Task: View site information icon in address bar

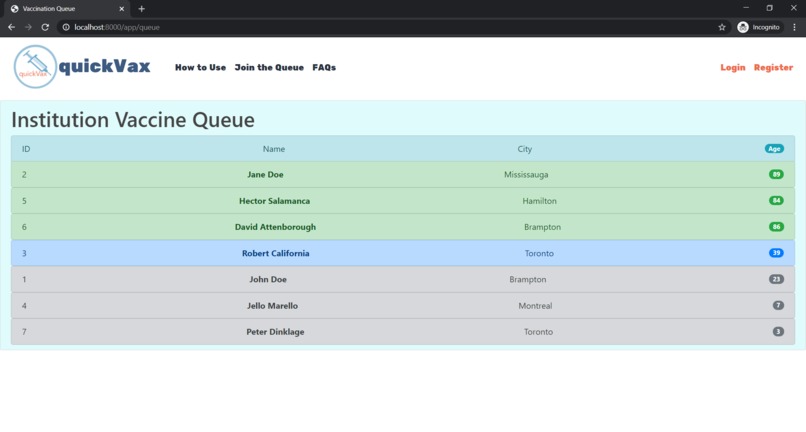Action: pyautogui.click(x=66, y=27)
